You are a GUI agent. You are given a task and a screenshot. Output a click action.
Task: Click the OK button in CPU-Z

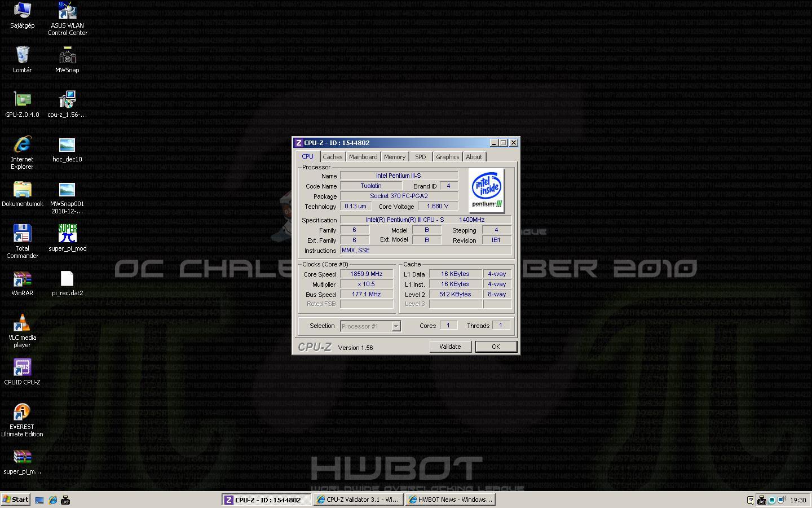[x=496, y=347]
